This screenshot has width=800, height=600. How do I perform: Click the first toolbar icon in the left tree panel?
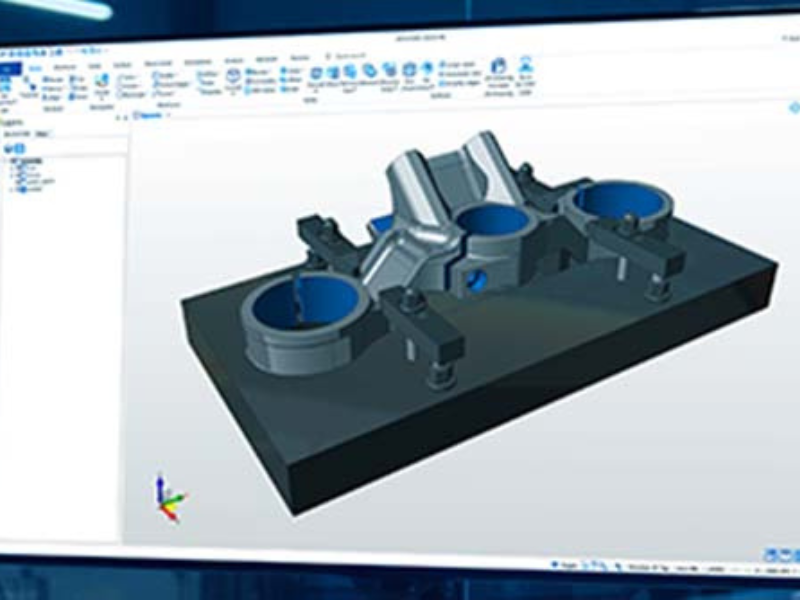pos(9,148)
